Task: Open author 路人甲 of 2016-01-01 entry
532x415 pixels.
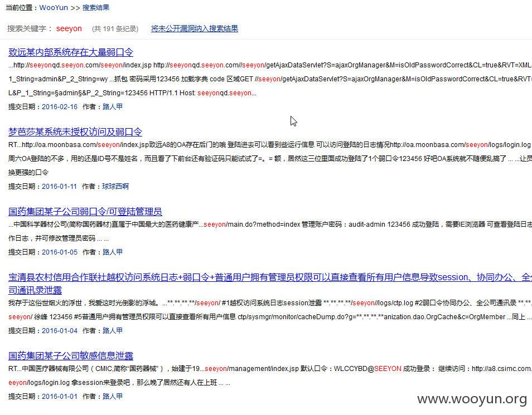Action: point(113,397)
